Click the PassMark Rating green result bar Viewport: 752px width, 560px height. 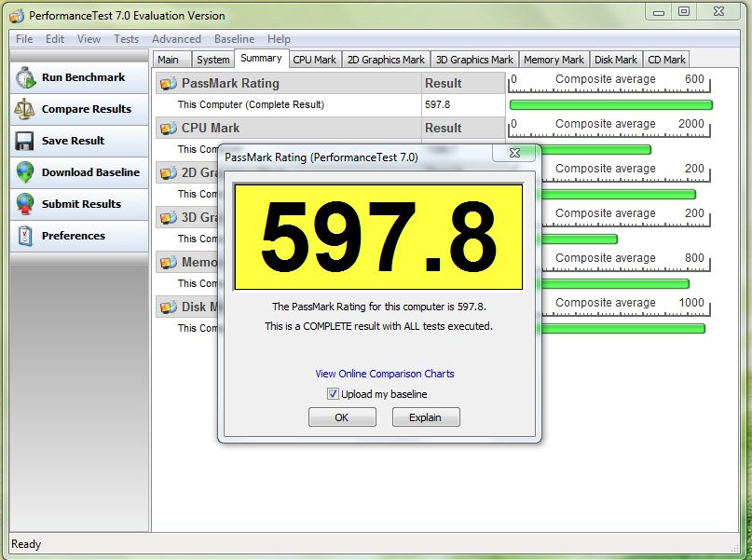pyautogui.click(x=611, y=105)
